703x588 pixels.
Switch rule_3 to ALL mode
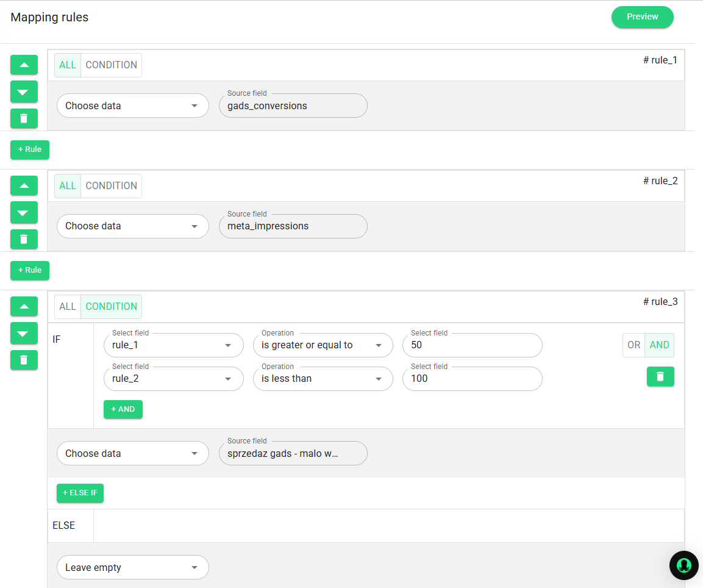tap(68, 307)
